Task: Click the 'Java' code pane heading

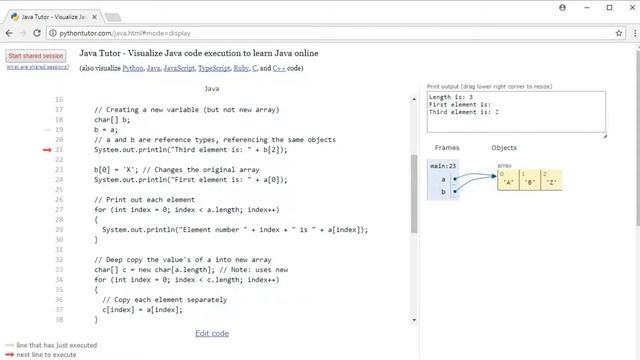Action: tap(212, 89)
